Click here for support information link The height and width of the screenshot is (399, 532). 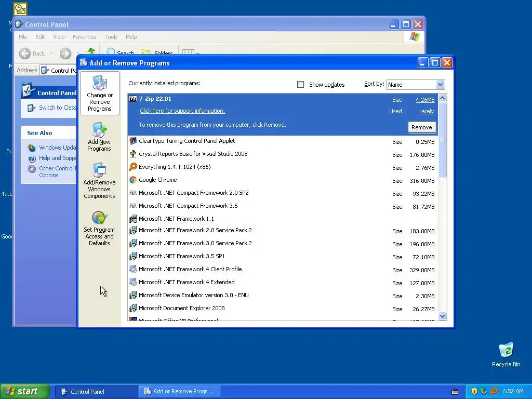pos(182,111)
